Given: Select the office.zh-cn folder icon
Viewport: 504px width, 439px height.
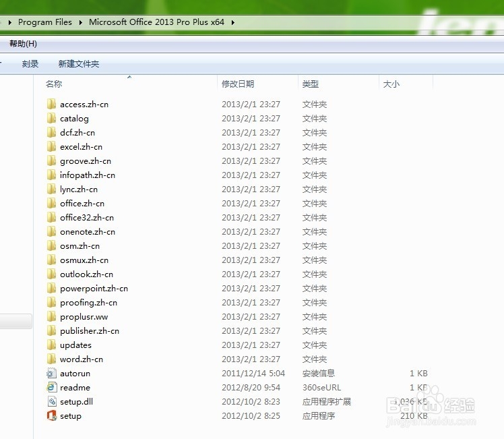Looking at the screenshot, I should (x=51, y=203).
